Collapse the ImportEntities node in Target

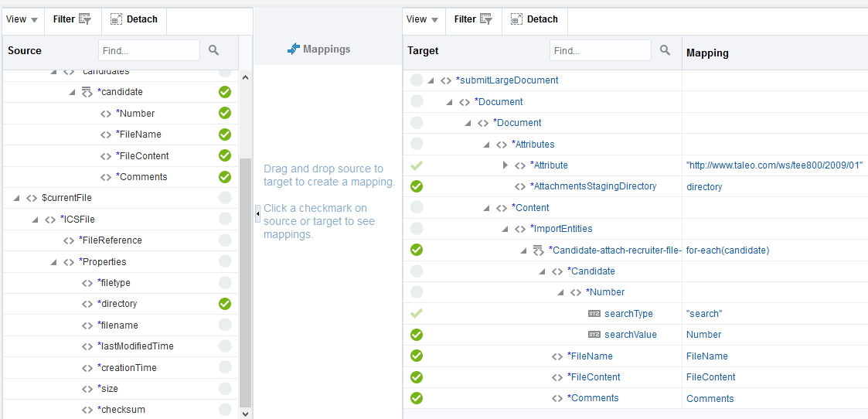505,229
